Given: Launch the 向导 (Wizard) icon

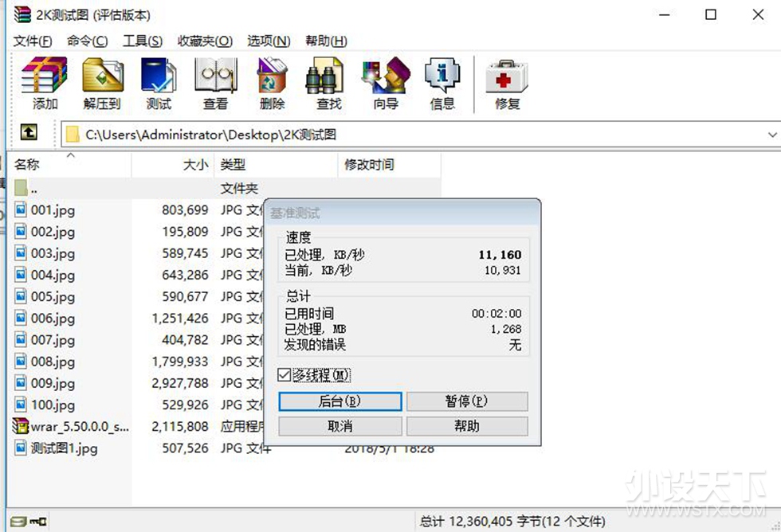Looking at the screenshot, I should (x=386, y=83).
